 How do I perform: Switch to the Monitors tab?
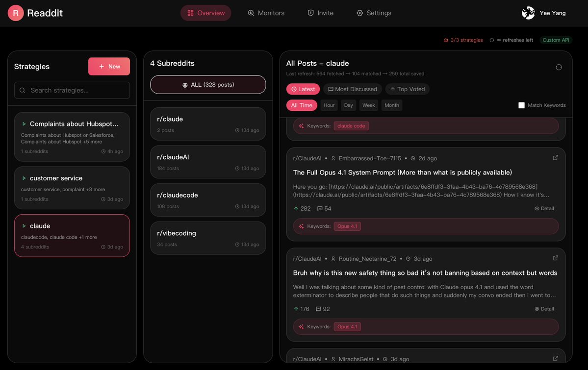(266, 13)
